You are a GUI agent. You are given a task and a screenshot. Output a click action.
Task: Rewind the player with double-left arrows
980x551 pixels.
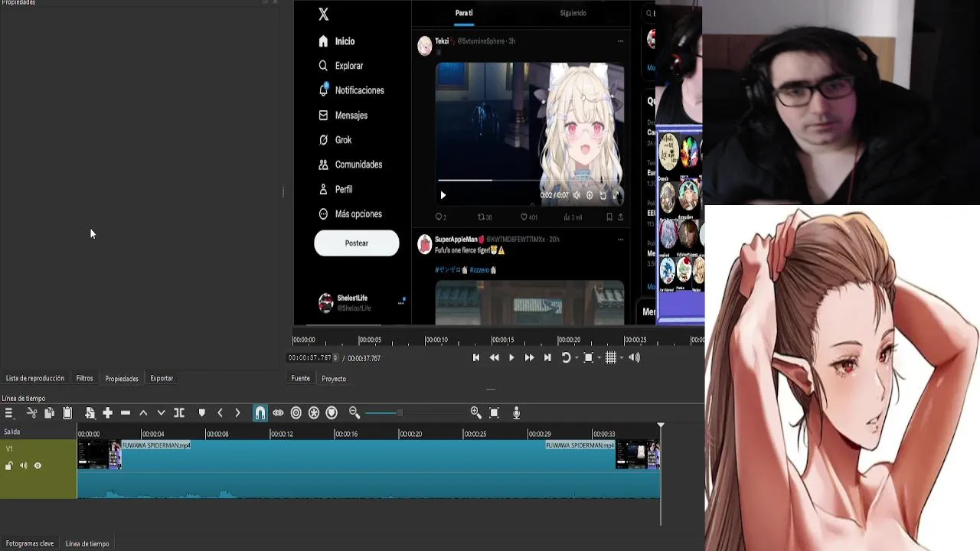tap(494, 357)
